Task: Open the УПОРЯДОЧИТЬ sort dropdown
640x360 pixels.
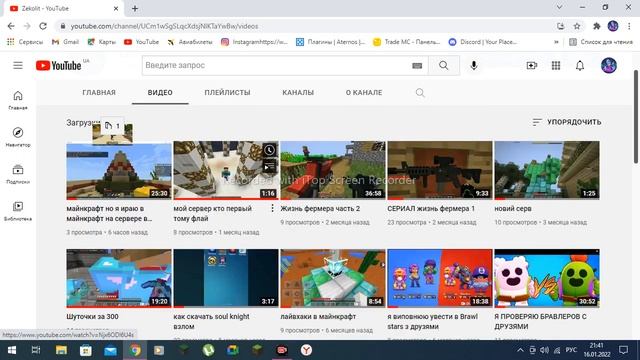Action: [567, 122]
